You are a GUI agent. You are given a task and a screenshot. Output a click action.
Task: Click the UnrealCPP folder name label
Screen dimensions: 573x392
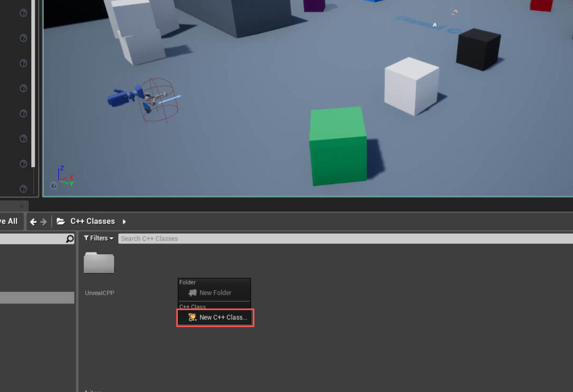(100, 293)
